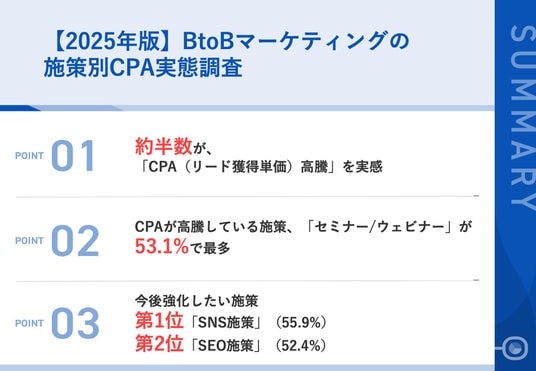Click the POINT label beside 01
This screenshot has width=536, height=371.
29,156
